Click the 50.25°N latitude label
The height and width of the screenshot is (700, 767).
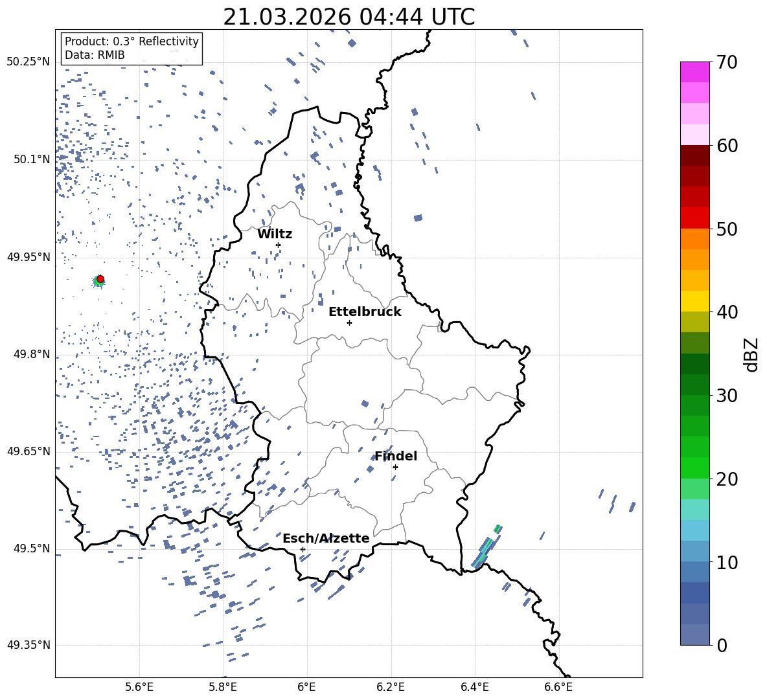point(29,62)
